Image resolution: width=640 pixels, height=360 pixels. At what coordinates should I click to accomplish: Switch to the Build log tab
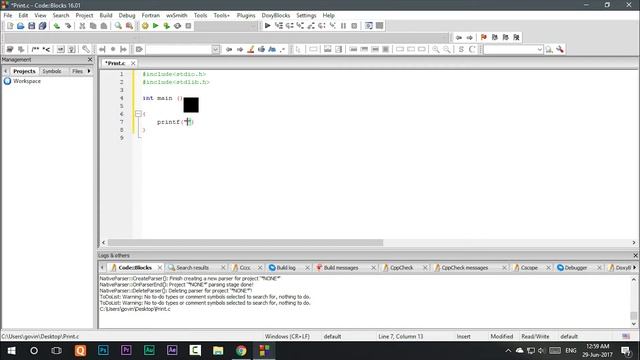click(286, 268)
